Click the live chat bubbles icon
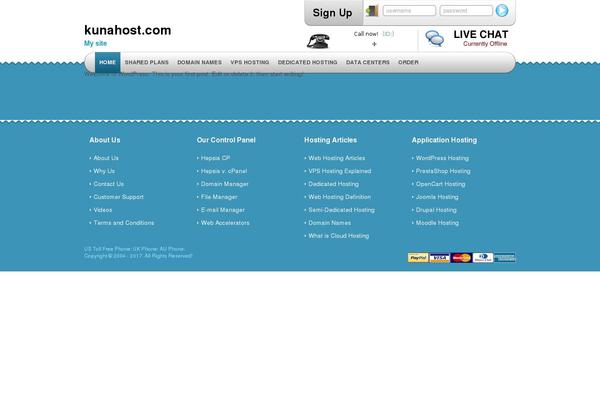 pyautogui.click(x=435, y=39)
